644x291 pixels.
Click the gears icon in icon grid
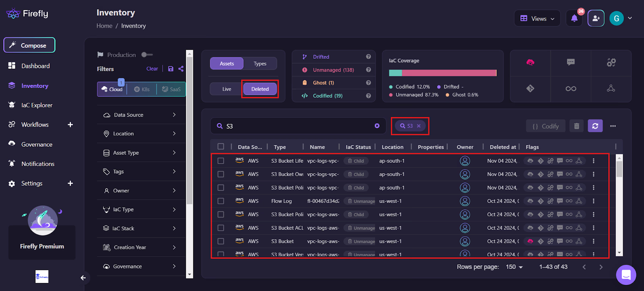pos(611,62)
